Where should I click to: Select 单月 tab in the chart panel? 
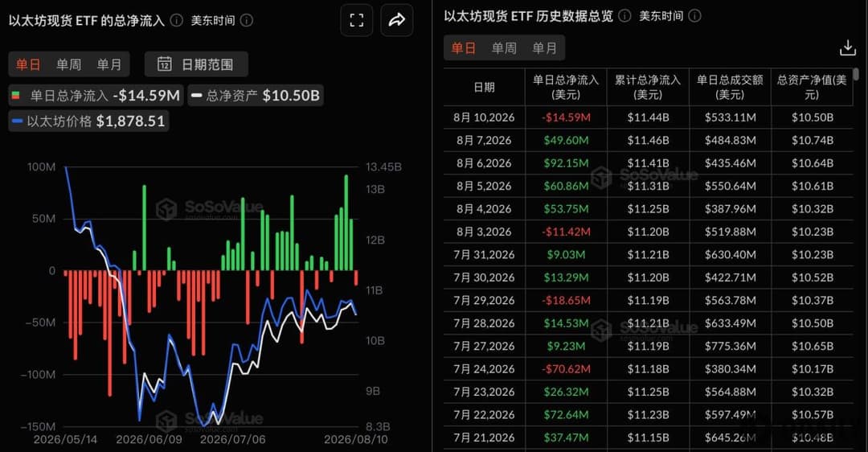pyautogui.click(x=109, y=64)
